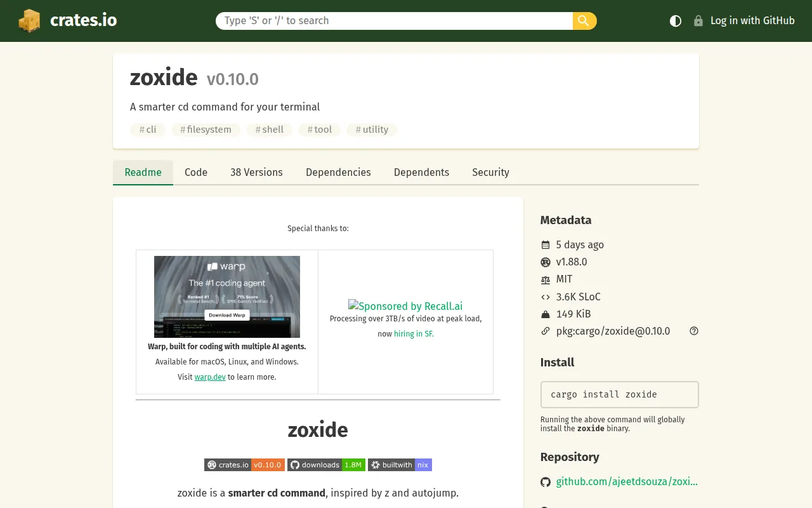Viewport: 812px width, 508px height.
Task: Click the crates.io site title link
Action: pyautogui.click(x=83, y=20)
